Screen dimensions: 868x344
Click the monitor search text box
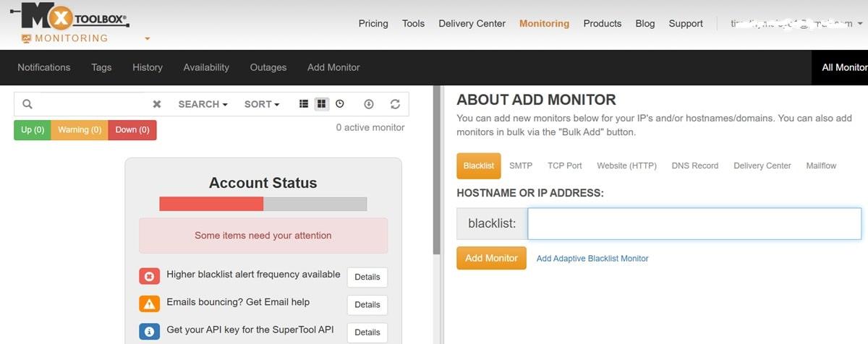coord(93,104)
